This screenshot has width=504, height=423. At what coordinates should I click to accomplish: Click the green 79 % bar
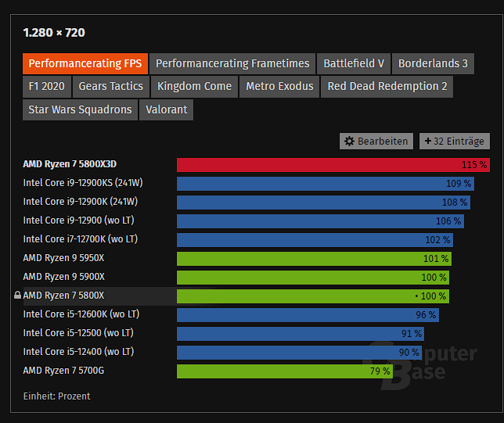tap(285, 371)
